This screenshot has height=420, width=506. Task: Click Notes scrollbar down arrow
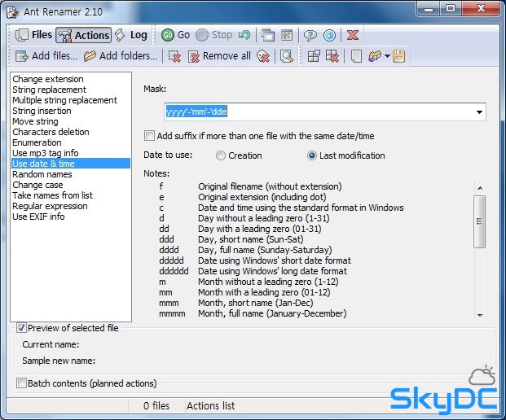(x=480, y=315)
